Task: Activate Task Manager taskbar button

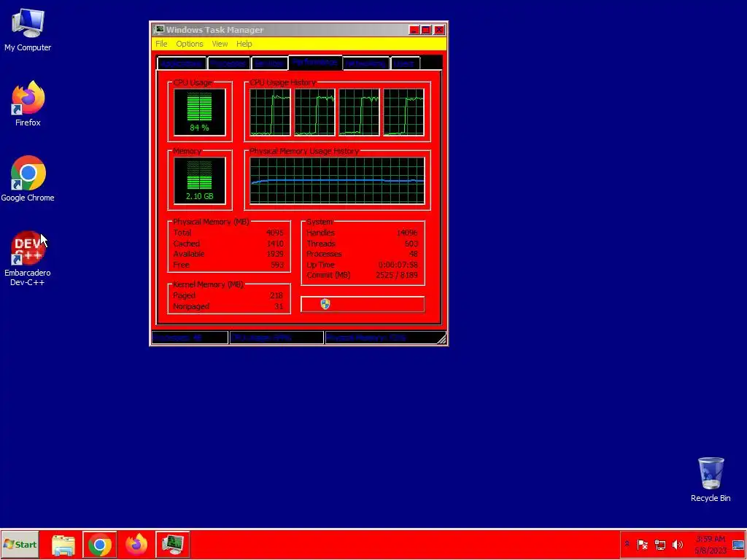Action: 172,544
